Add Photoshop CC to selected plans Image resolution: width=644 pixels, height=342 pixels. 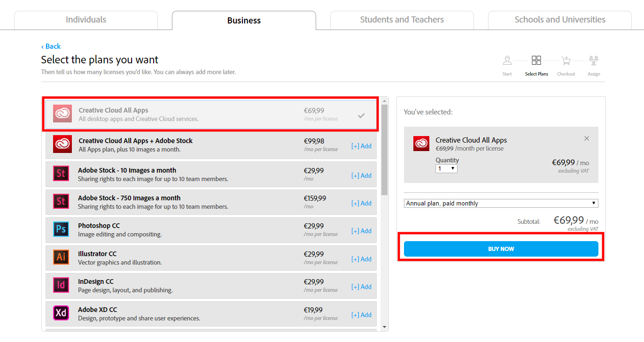(x=361, y=231)
